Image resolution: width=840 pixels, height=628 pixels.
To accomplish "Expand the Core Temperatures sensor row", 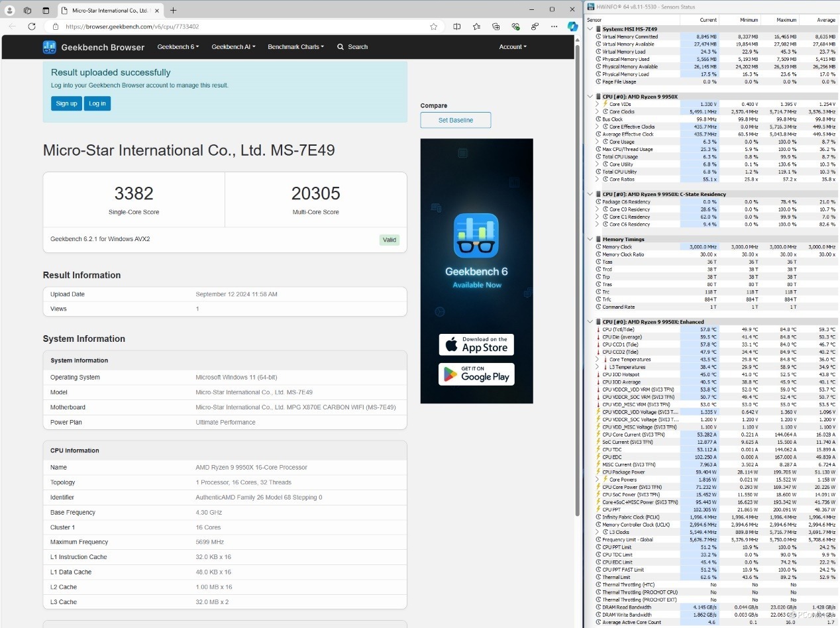I will click(x=597, y=360).
